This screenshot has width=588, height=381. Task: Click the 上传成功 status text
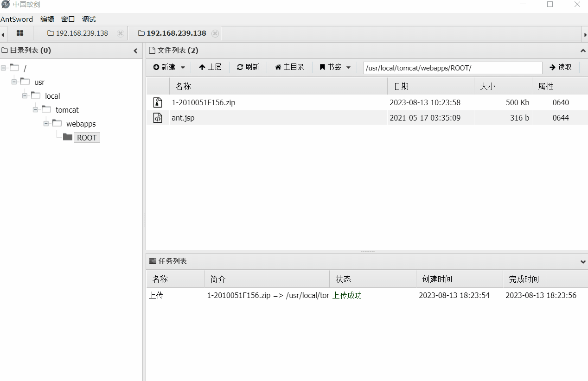pyautogui.click(x=347, y=295)
